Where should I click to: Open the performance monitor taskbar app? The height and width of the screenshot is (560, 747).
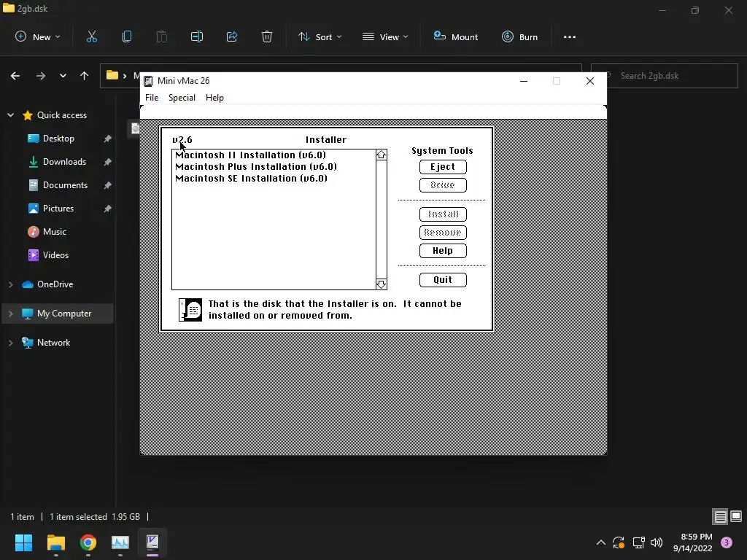(x=120, y=542)
